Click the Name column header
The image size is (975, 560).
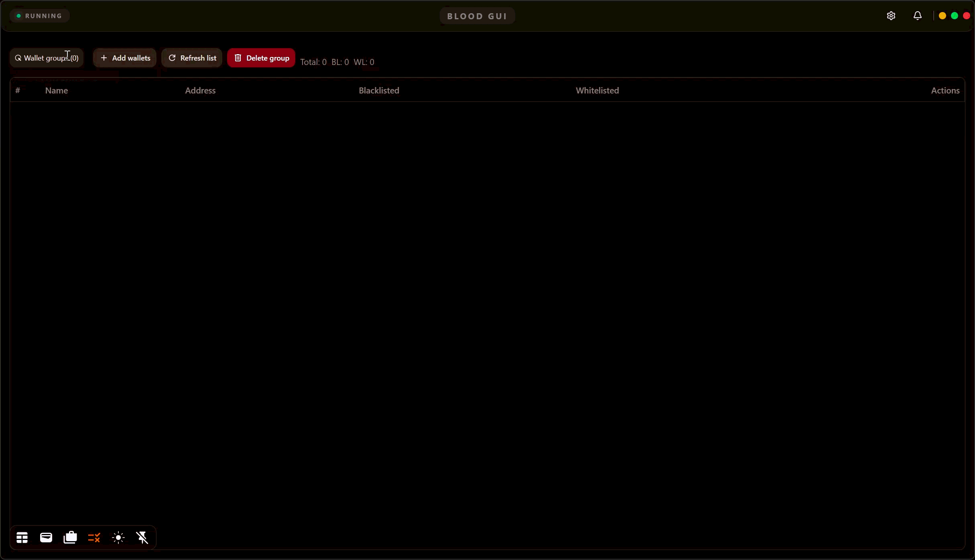click(57, 91)
